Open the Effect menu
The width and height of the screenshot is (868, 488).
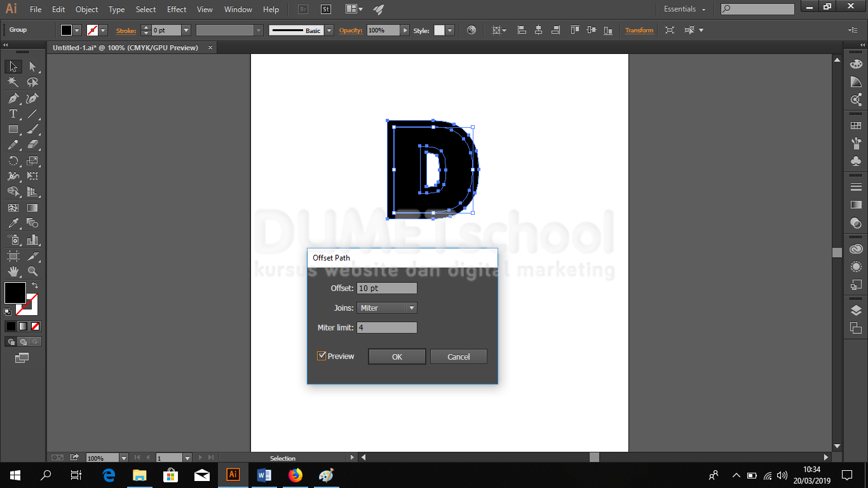pyautogui.click(x=177, y=10)
